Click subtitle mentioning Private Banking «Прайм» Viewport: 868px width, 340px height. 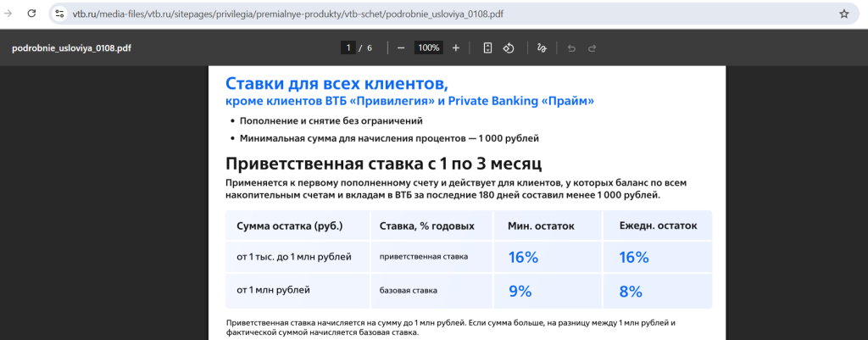tap(410, 102)
